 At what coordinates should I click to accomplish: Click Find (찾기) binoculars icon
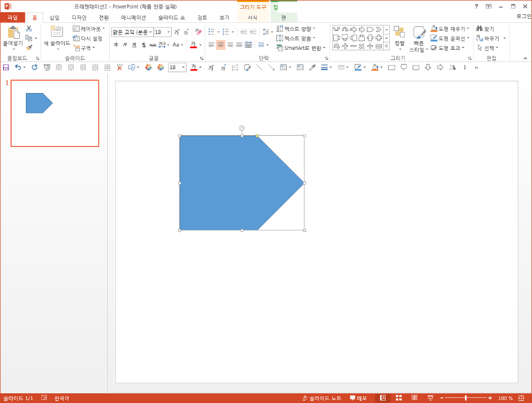[485, 29]
